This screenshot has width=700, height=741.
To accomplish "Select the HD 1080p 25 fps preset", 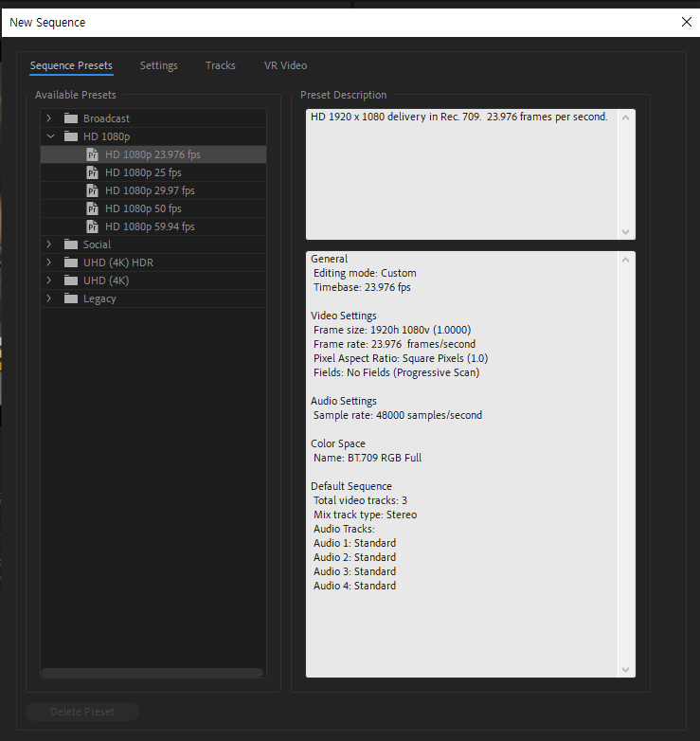I will coord(153,172).
